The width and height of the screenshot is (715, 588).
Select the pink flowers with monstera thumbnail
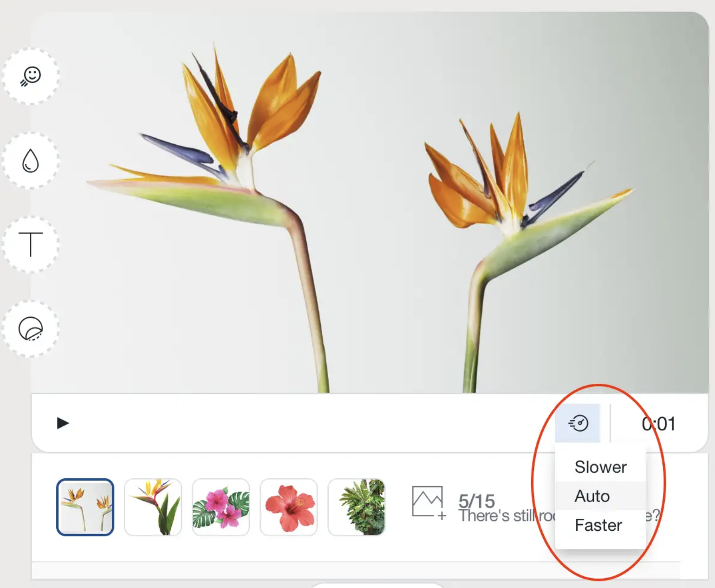tap(221, 507)
